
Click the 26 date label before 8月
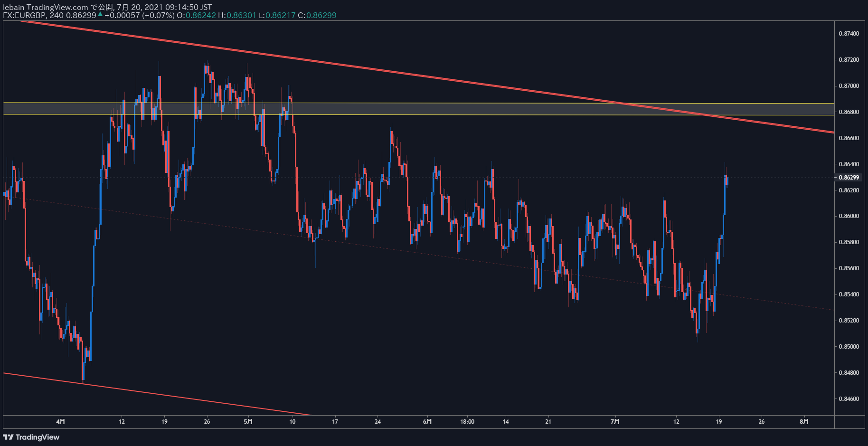tap(762, 422)
